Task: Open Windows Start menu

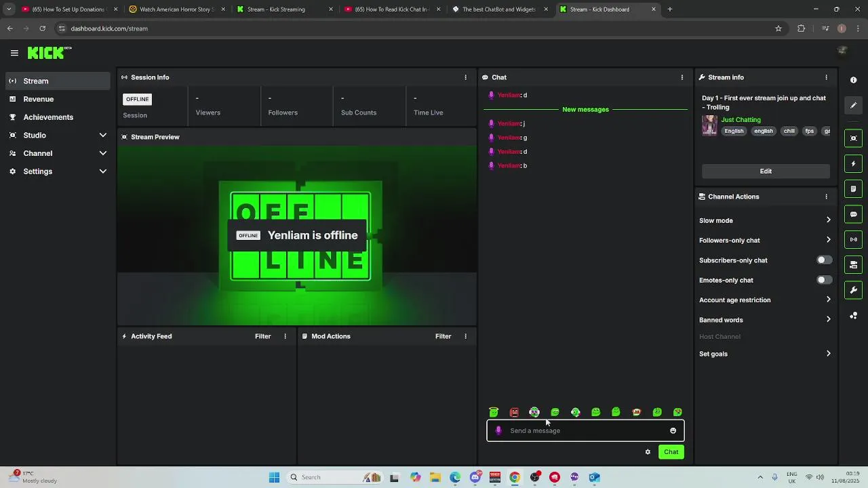Action: (x=274, y=477)
